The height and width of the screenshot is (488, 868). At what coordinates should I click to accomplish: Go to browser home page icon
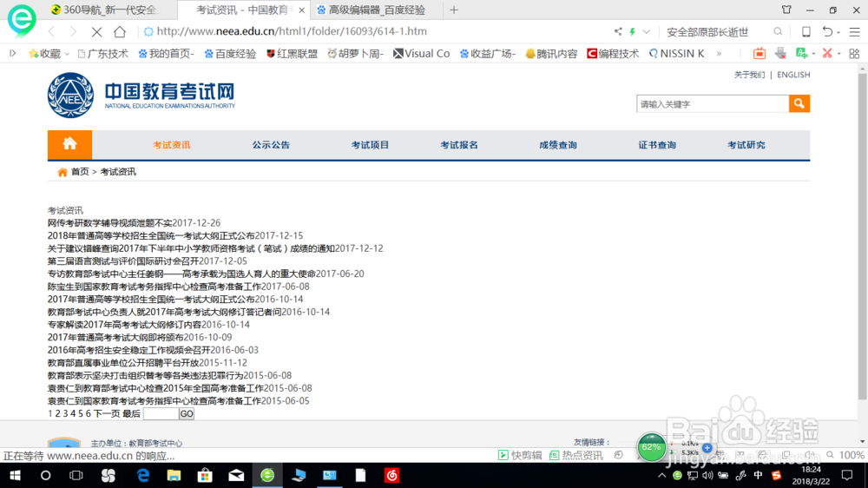point(120,31)
